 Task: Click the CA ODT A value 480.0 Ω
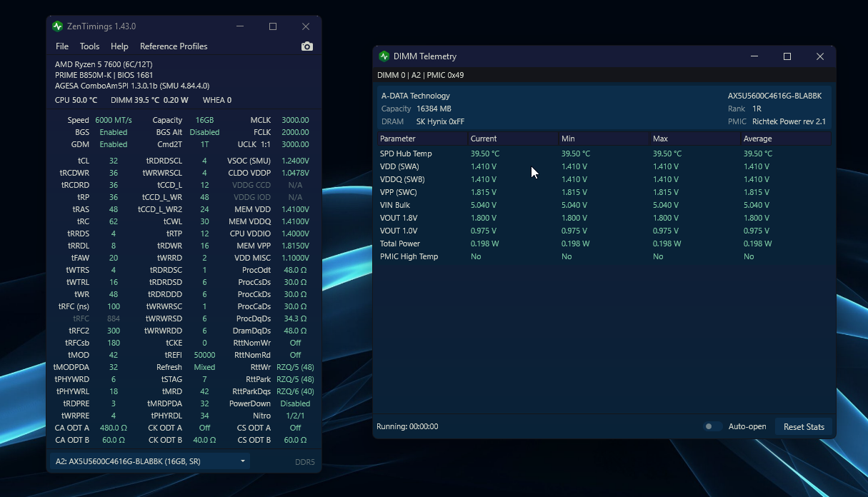[x=113, y=428]
